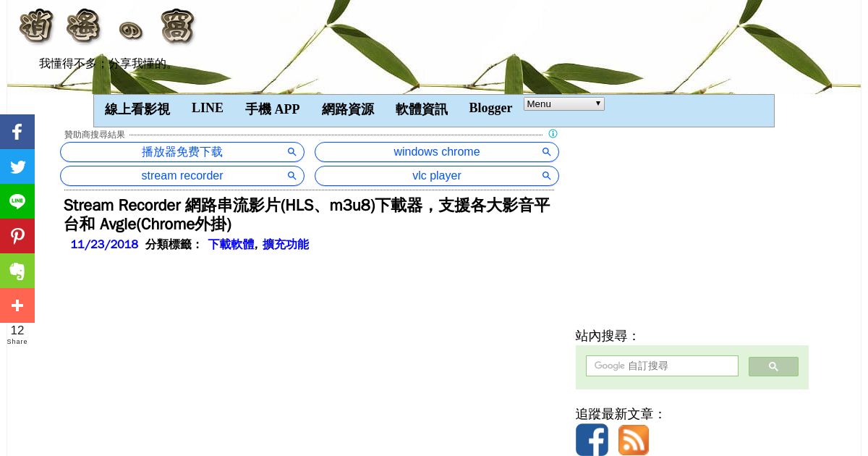Click 追蹤最新文章： heading
The height and width of the screenshot is (456, 868).
point(620,414)
